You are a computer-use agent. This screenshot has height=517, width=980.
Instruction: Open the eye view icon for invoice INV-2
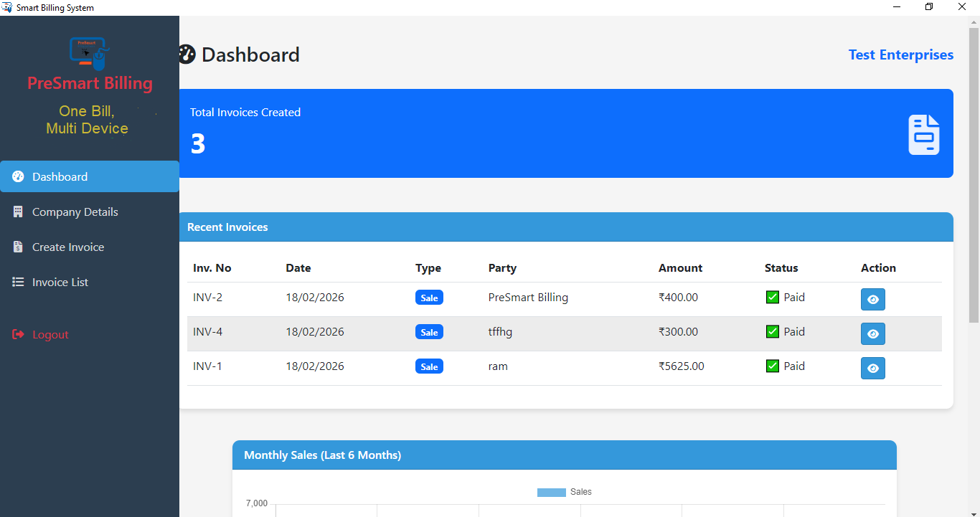point(872,299)
